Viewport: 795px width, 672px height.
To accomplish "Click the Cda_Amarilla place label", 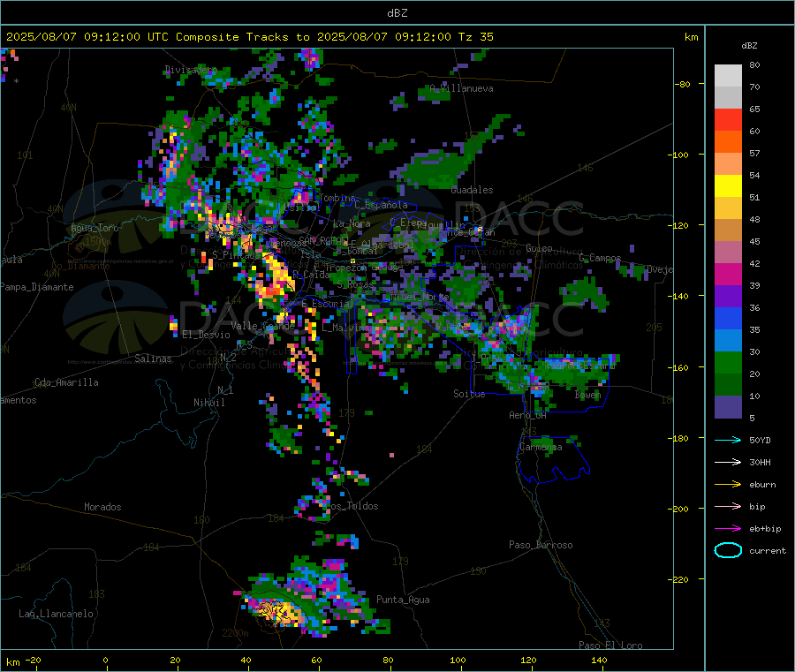I will 66,382.
